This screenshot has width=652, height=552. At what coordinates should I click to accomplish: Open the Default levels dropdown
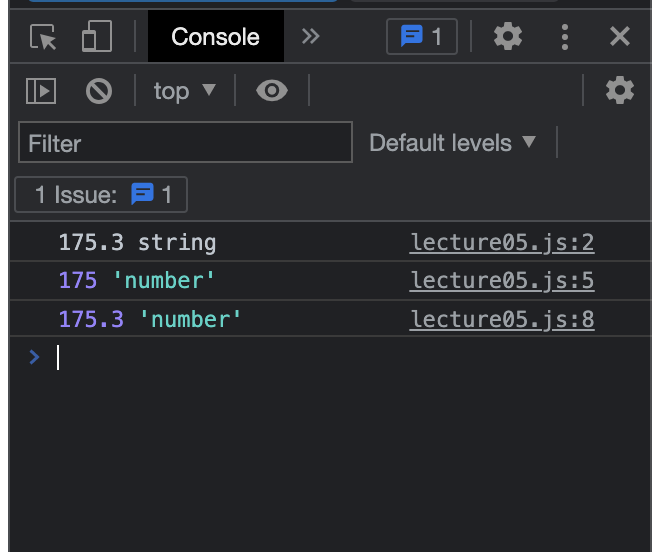coord(453,143)
